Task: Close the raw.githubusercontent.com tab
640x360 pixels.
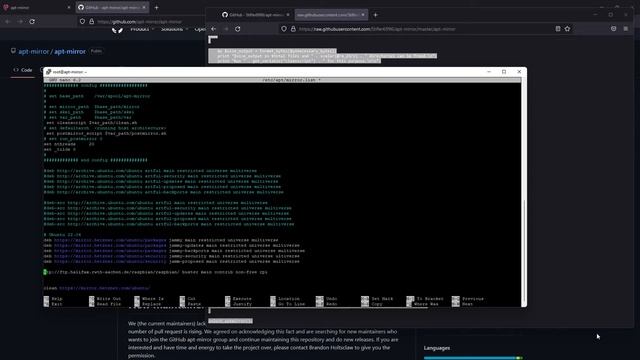Action: (x=363, y=15)
